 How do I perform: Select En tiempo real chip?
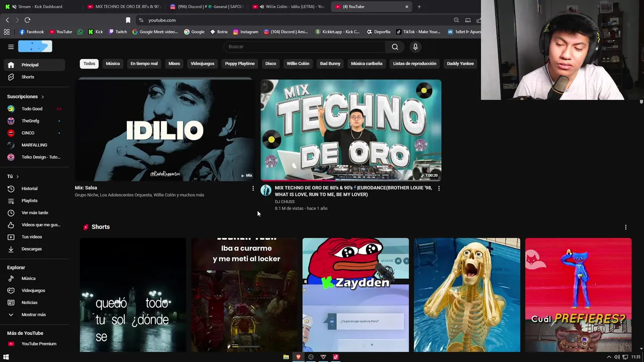(x=144, y=64)
